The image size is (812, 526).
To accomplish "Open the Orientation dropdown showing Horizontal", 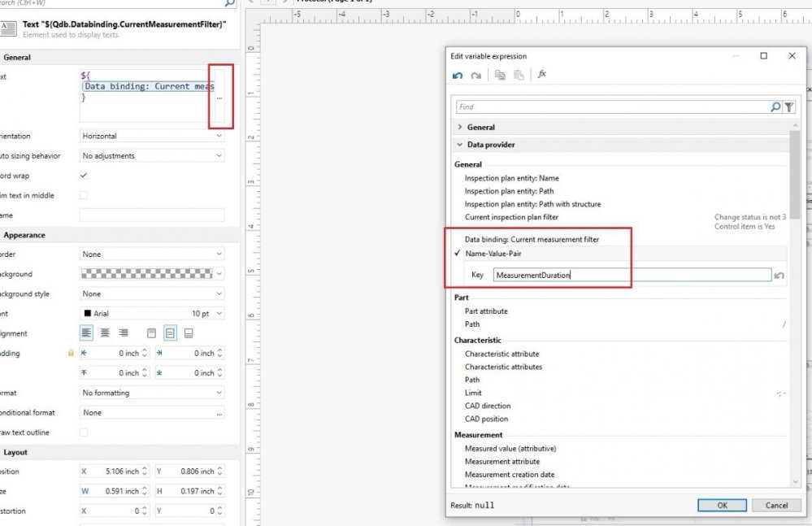I will click(x=152, y=137).
